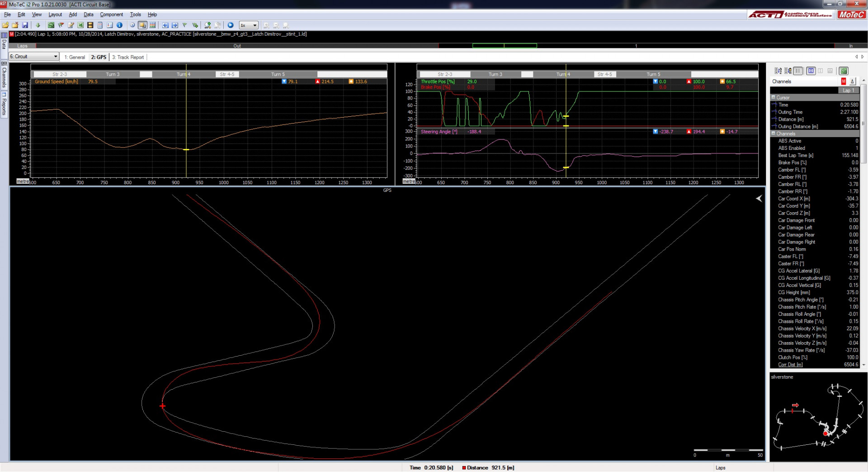
Task: Activate the blue play button
Action: (231, 25)
